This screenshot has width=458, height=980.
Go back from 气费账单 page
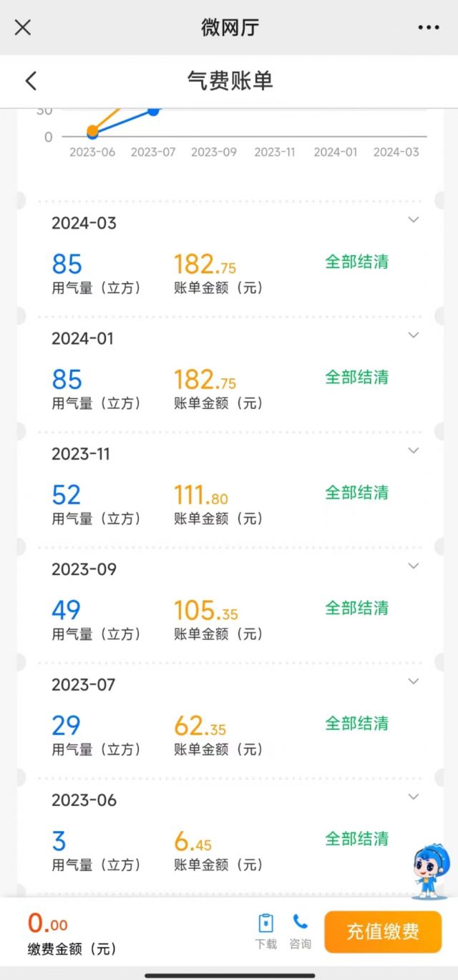click(31, 81)
